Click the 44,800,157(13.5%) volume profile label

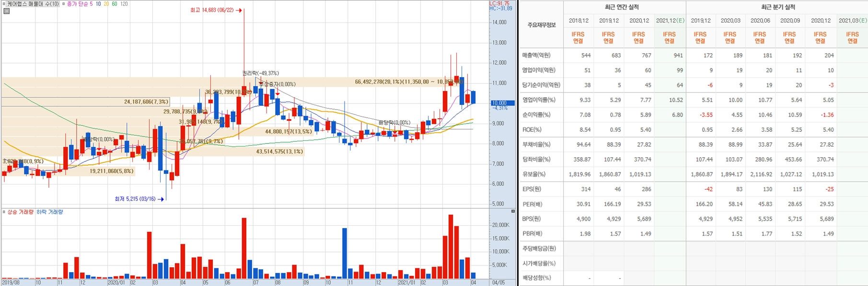point(289,132)
